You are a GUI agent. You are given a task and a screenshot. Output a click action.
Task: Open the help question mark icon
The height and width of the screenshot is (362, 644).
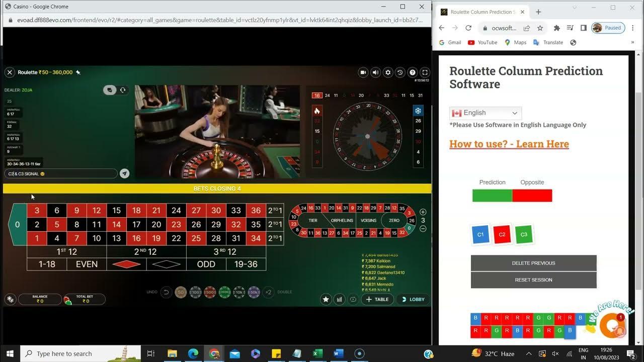point(413,72)
